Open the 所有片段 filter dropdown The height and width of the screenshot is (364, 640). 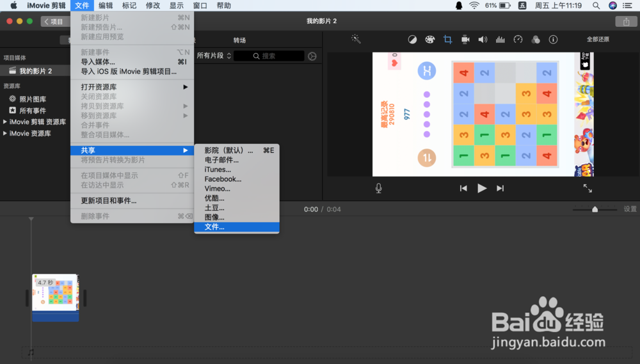point(214,56)
